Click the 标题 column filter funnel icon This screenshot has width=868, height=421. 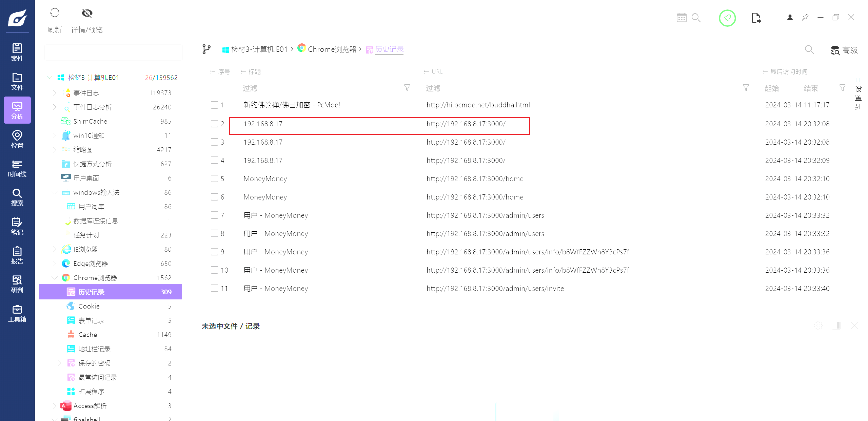tap(407, 88)
